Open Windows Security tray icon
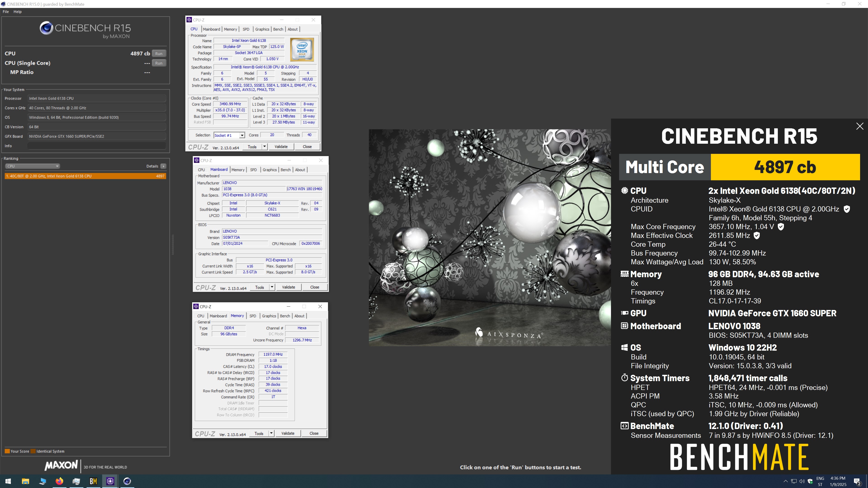 [x=810, y=481]
